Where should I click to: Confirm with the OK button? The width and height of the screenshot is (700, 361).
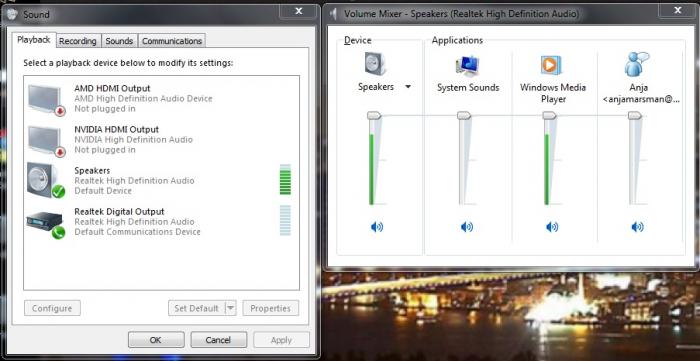point(156,340)
